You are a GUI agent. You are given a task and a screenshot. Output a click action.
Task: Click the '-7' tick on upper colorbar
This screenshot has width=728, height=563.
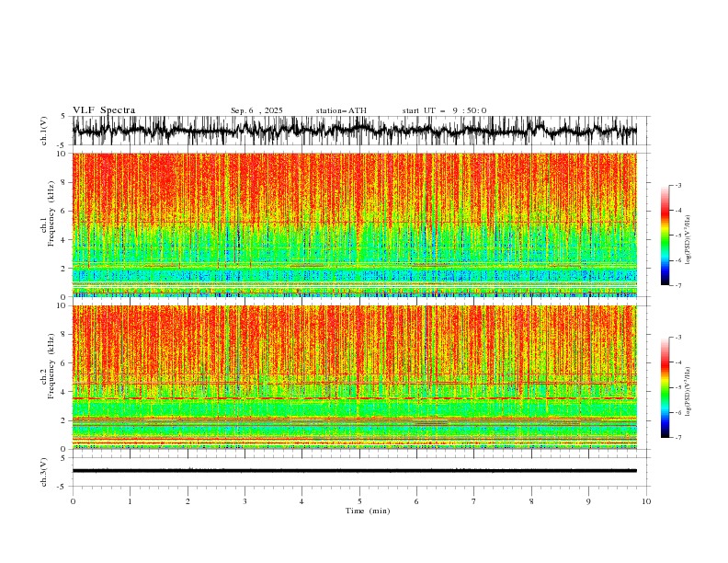pos(677,286)
